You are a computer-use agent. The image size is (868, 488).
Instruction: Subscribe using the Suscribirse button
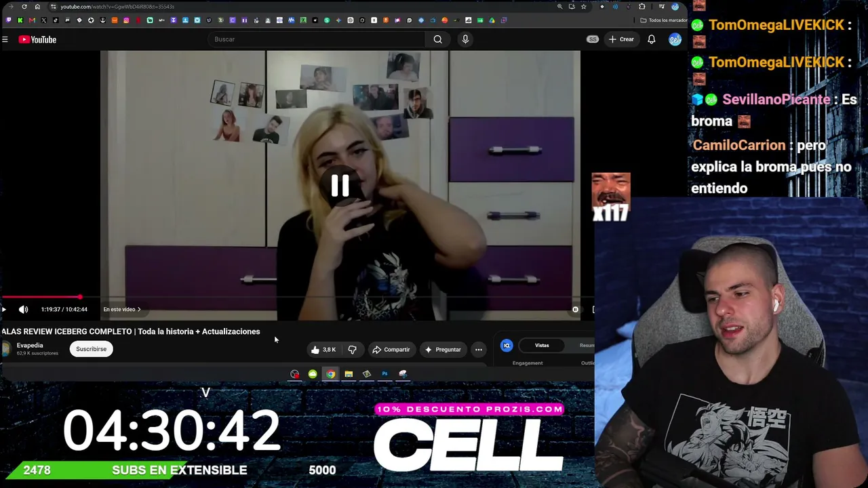tap(91, 349)
